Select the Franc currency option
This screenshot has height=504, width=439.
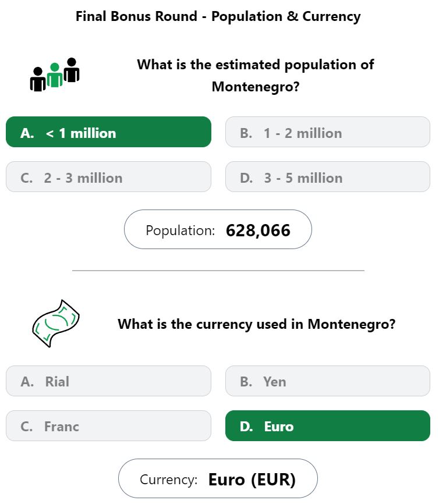coord(109,425)
